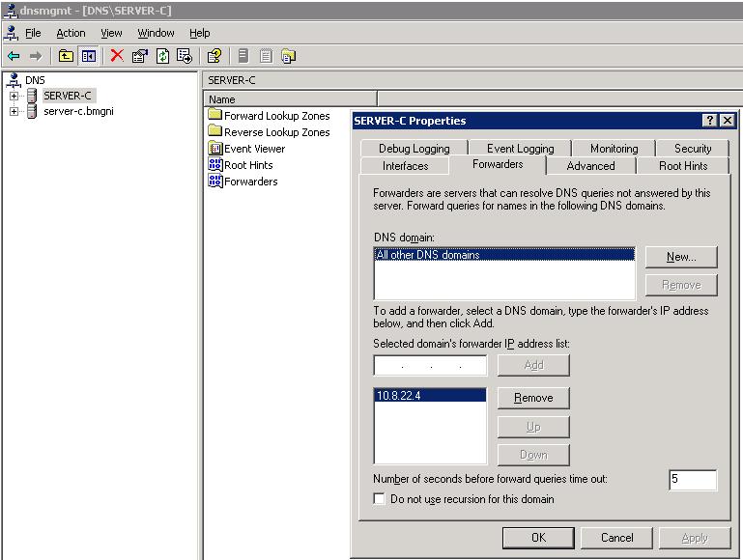Select Event Viewer text in list
The image size is (743, 560).
[x=255, y=149]
